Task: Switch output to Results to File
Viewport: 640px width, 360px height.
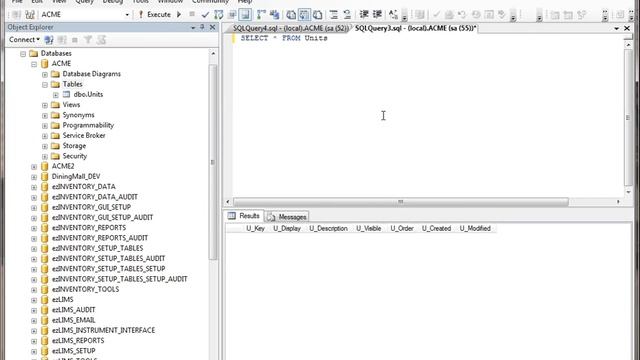Action: click(318, 15)
